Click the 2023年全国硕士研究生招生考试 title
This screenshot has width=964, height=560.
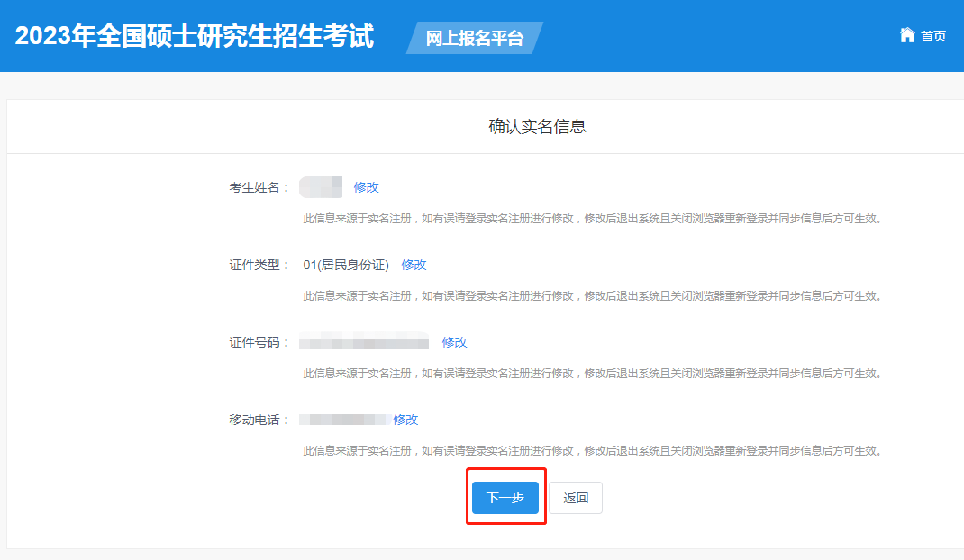(x=195, y=37)
